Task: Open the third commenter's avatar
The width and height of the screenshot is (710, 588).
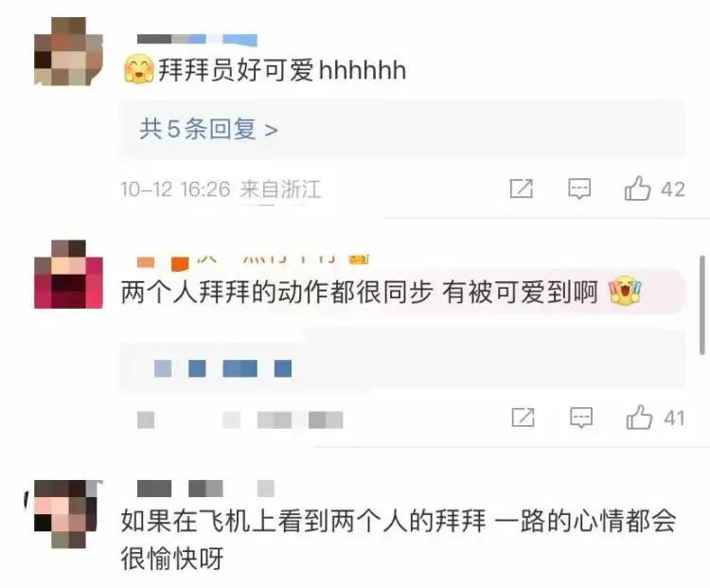Action: click(x=65, y=514)
